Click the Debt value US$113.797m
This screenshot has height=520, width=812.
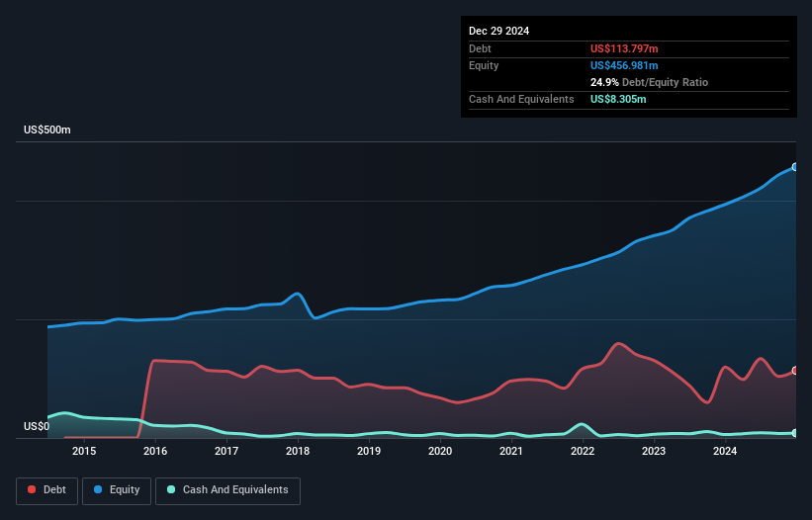click(624, 48)
